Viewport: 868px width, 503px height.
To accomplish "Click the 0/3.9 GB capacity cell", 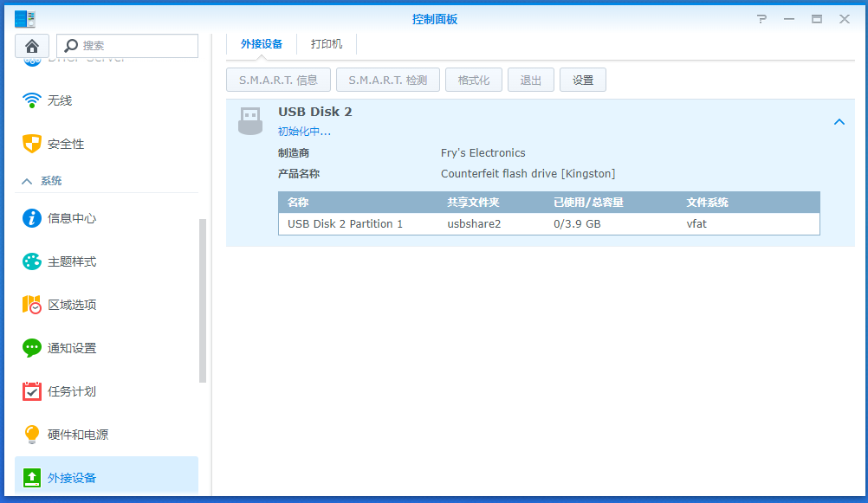I will pyautogui.click(x=577, y=224).
